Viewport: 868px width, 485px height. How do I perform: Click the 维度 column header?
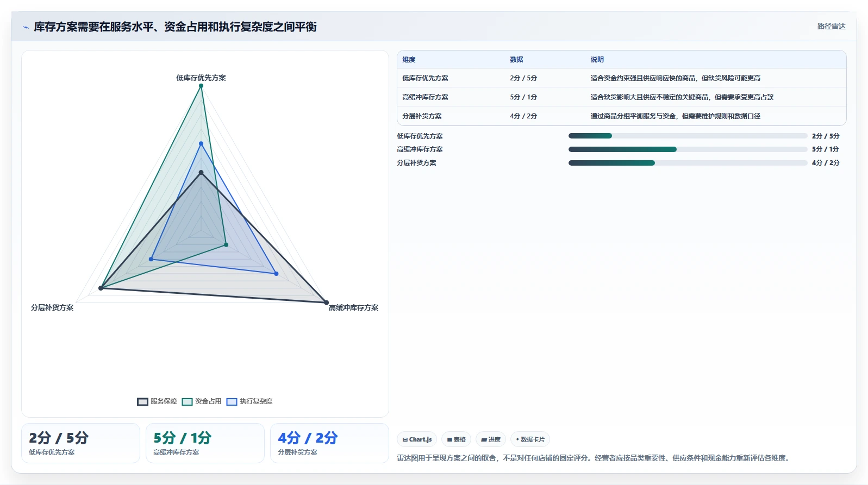[409, 60]
